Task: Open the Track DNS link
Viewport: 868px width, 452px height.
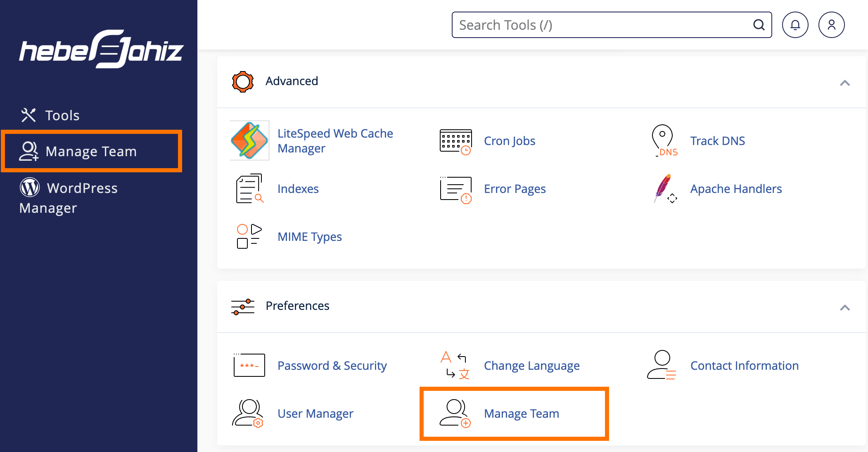Action: [718, 141]
